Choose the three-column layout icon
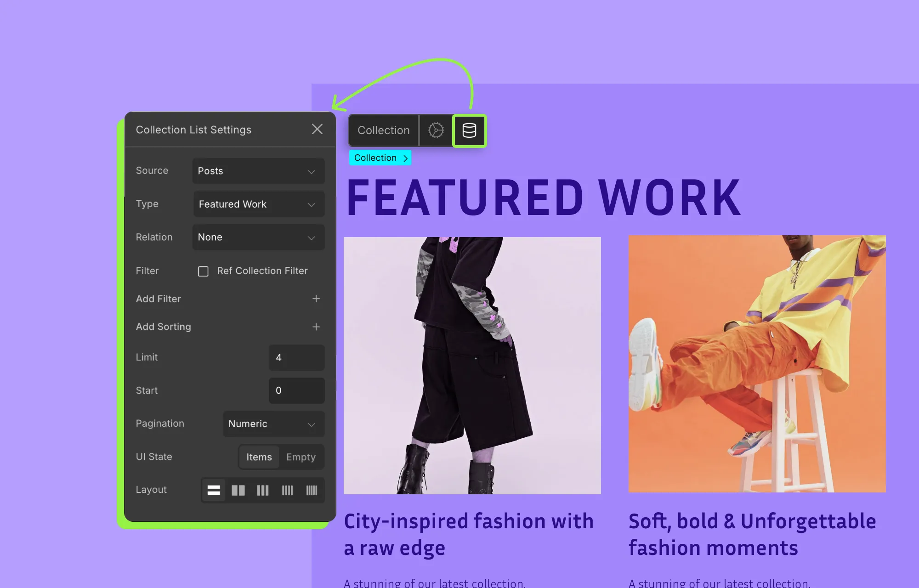 click(263, 490)
